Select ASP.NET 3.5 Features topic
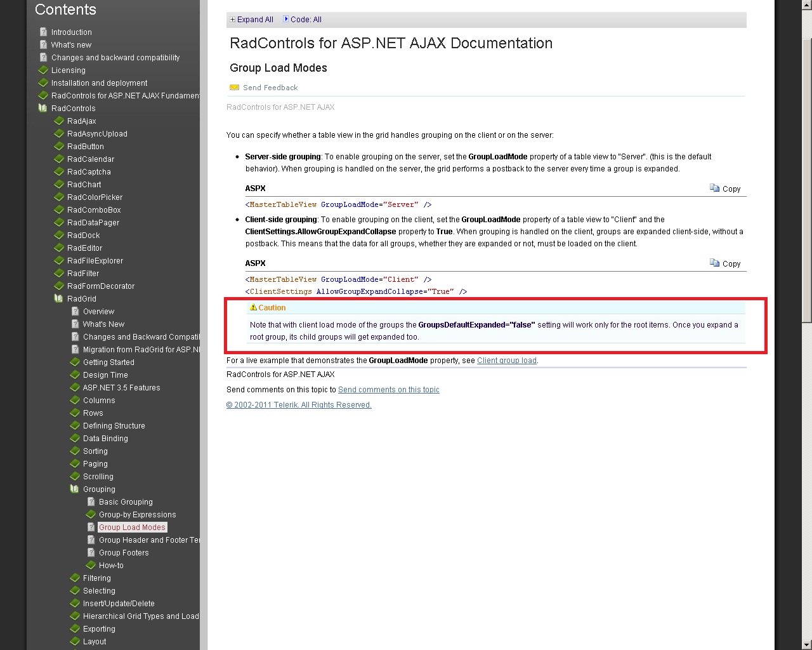 (x=122, y=388)
